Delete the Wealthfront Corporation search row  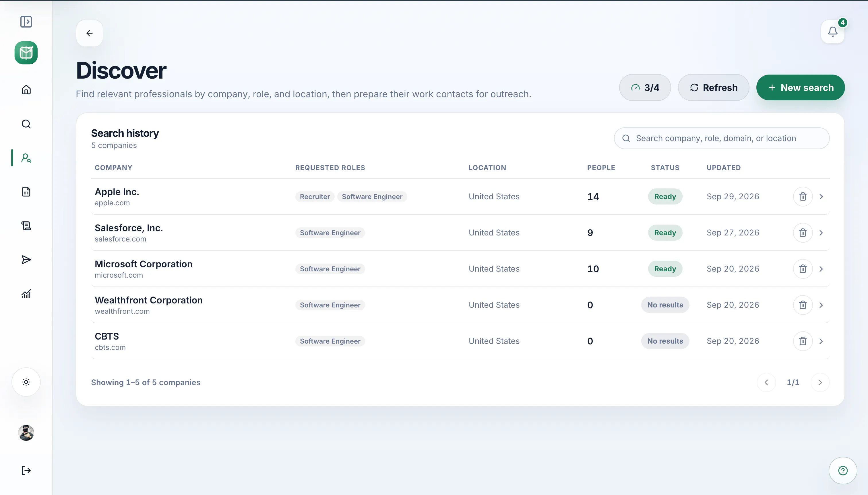tap(803, 305)
